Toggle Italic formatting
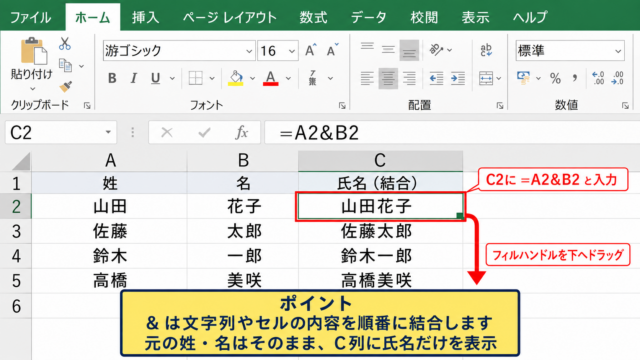Viewport: 640px width, 360px height. [133, 78]
